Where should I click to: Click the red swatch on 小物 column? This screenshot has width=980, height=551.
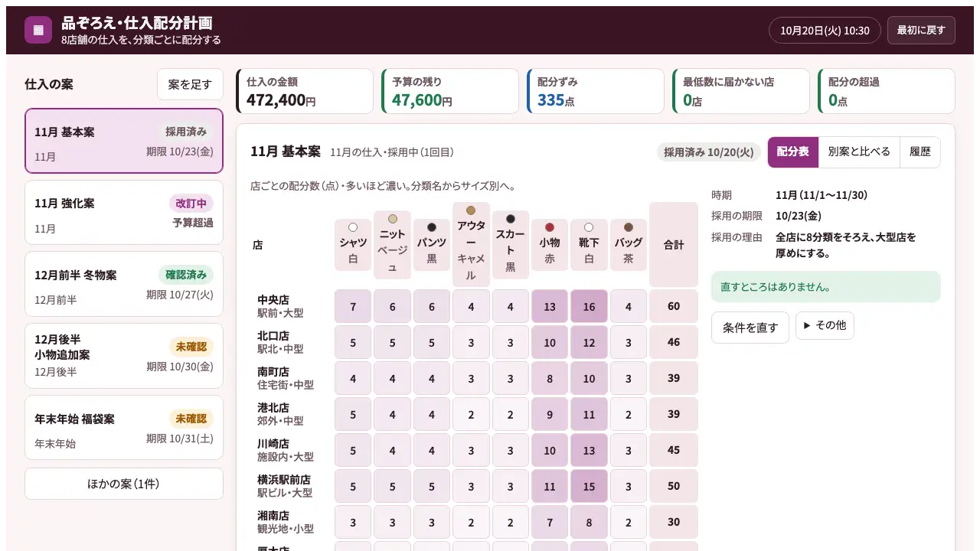pos(550,227)
